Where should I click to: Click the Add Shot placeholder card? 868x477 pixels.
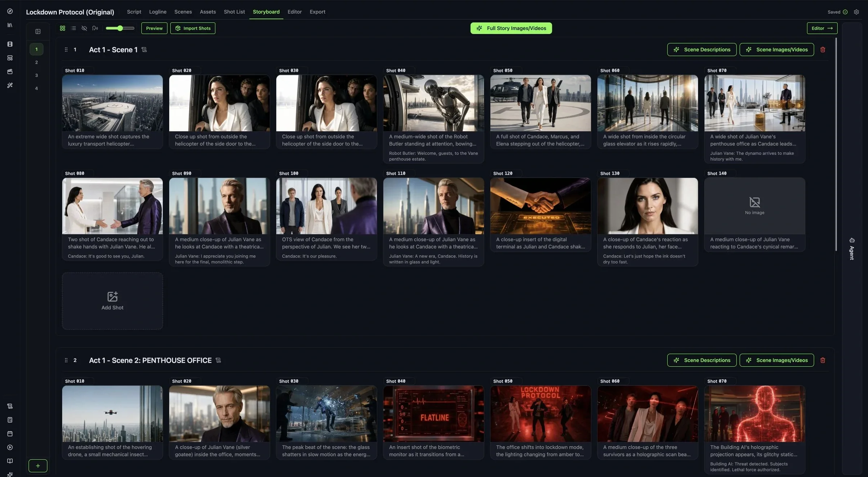pyautogui.click(x=112, y=301)
